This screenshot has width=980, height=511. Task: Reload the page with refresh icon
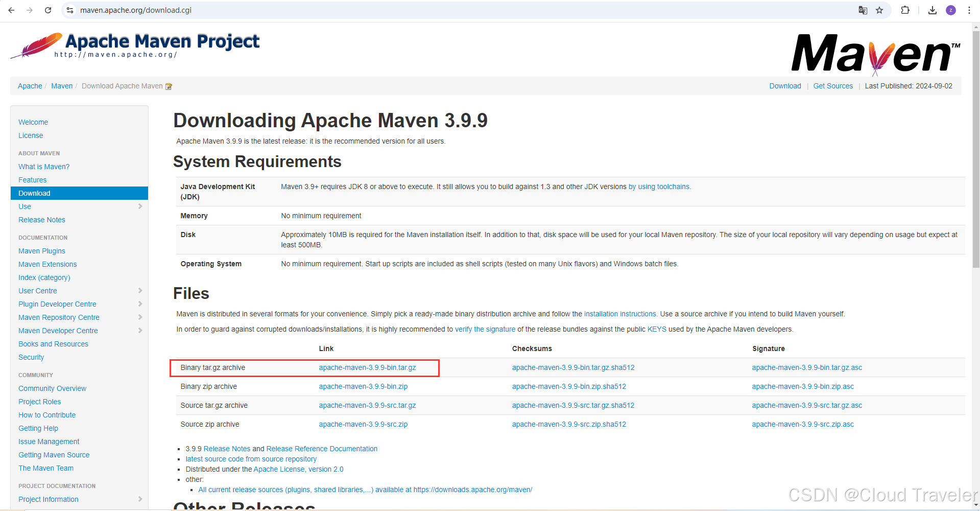[x=48, y=10]
